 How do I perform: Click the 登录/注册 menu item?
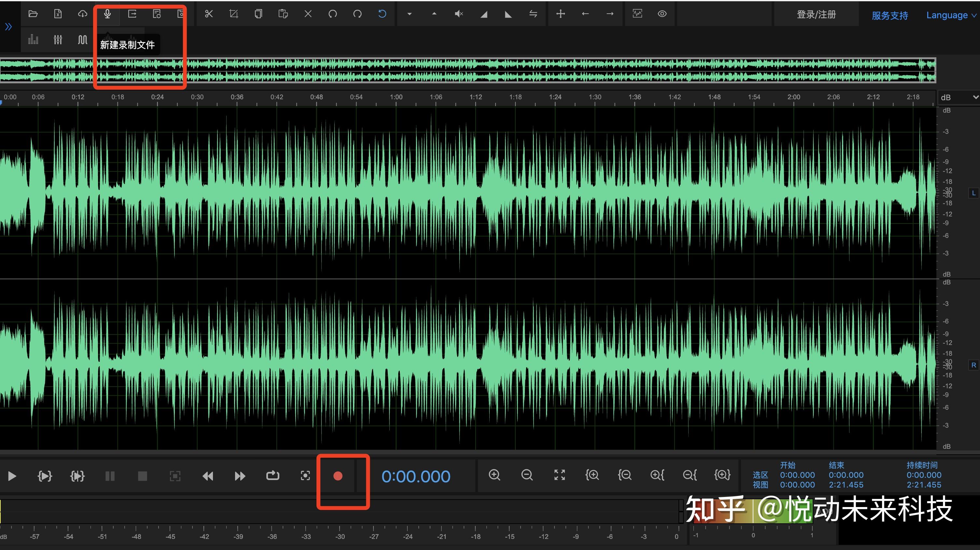[816, 14]
